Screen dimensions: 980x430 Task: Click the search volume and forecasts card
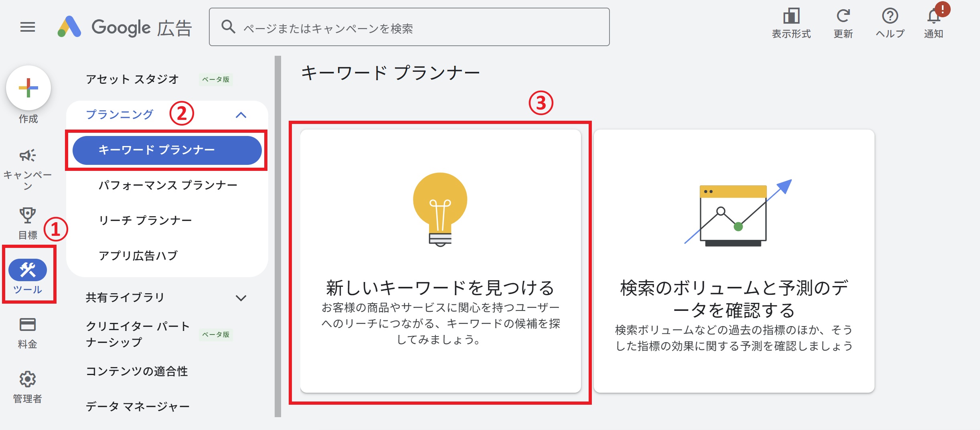(734, 261)
